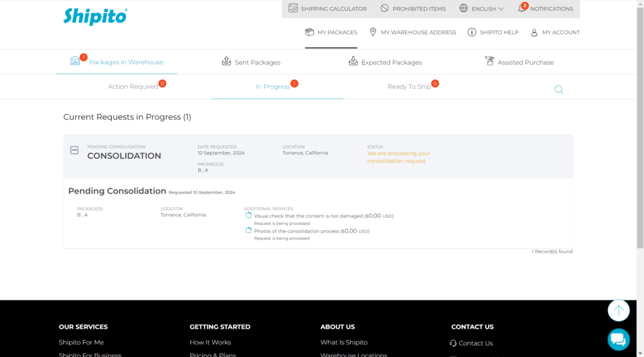Click the Contact Us footer link text
Viewport: 644px width, 357px height.
[475, 343]
